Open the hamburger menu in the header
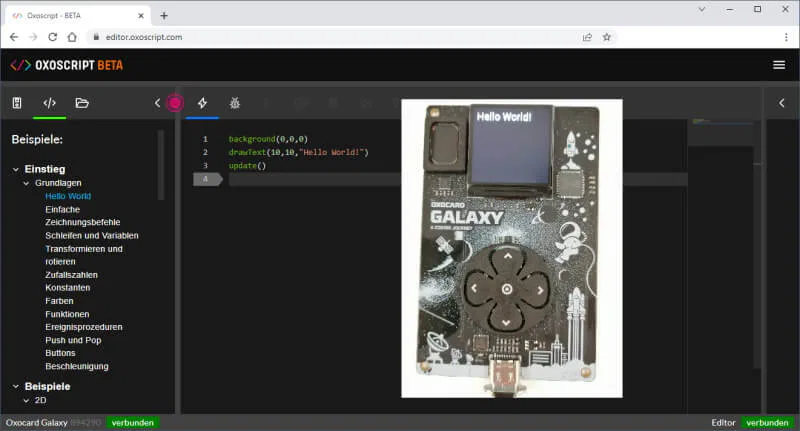This screenshot has height=431, width=800. [779, 65]
